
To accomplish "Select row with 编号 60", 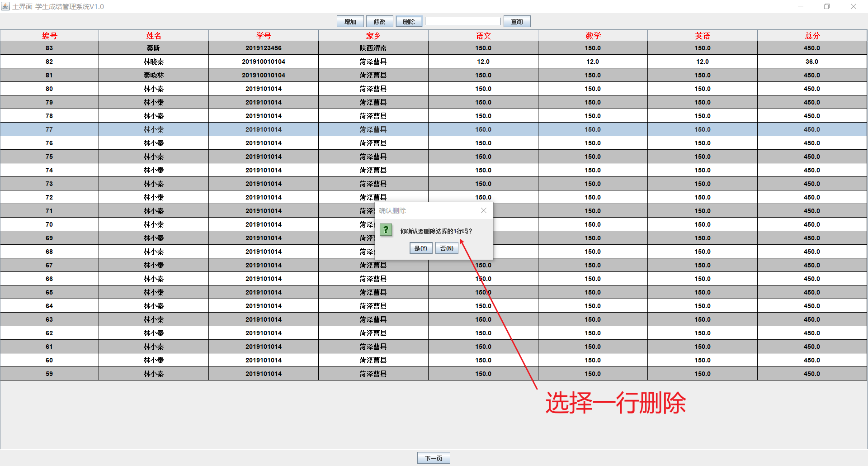I will pyautogui.click(x=434, y=360).
